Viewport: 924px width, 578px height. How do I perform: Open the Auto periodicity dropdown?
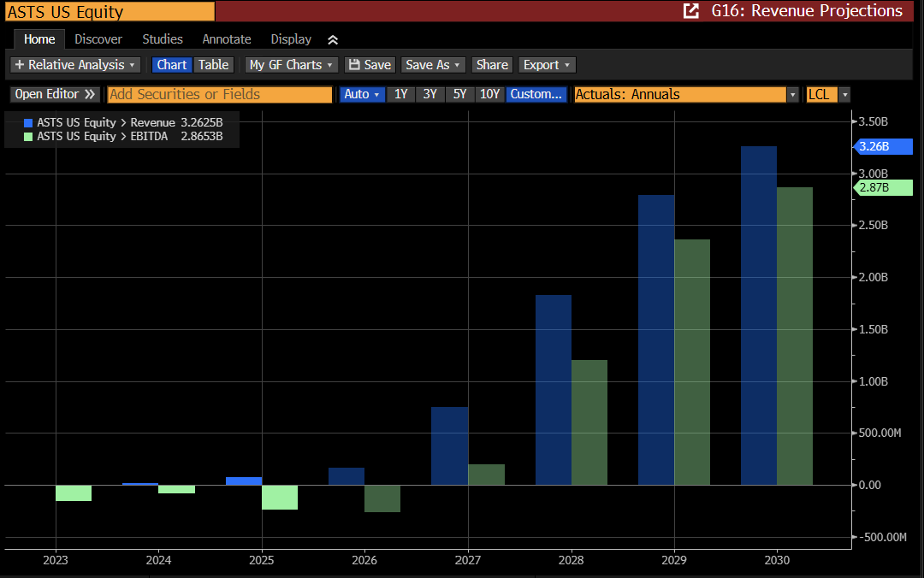362,94
